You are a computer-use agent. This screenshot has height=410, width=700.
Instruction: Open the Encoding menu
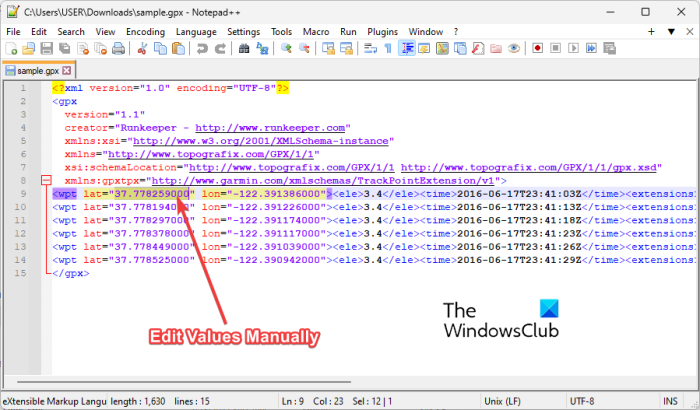pyautogui.click(x=146, y=32)
